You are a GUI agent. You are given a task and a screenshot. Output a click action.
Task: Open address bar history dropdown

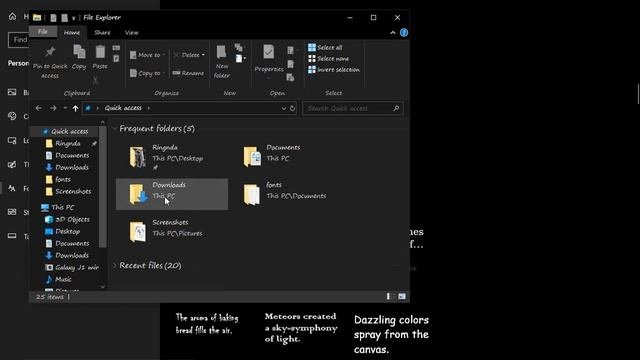pos(284,108)
